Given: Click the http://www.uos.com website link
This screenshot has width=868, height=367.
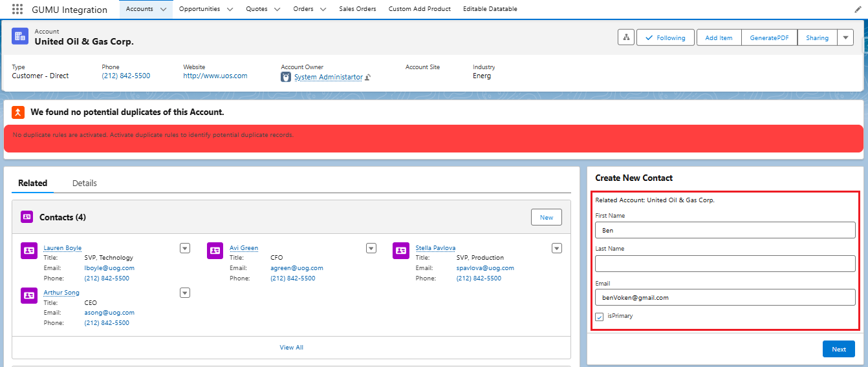Looking at the screenshot, I should click(215, 76).
